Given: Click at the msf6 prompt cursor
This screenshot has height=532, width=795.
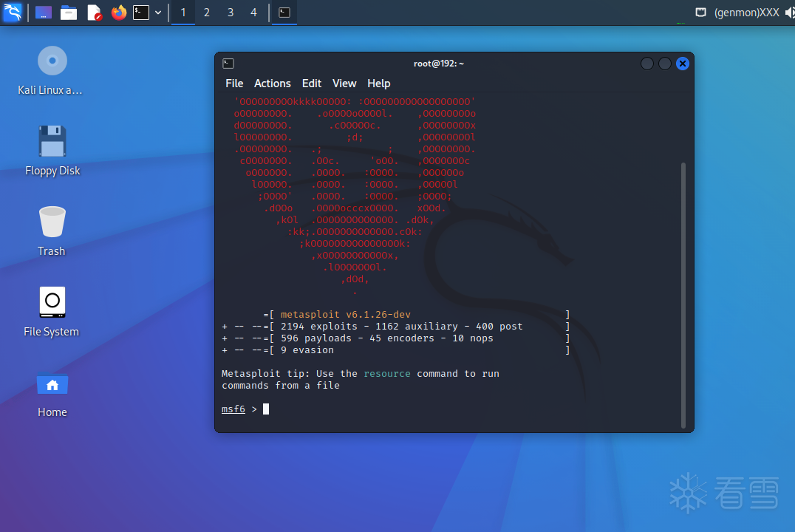Looking at the screenshot, I should (266, 409).
